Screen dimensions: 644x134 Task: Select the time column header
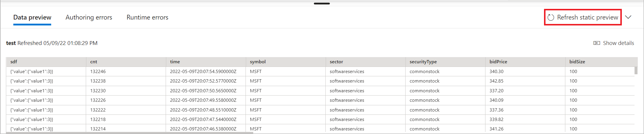click(x=206, y=62)
